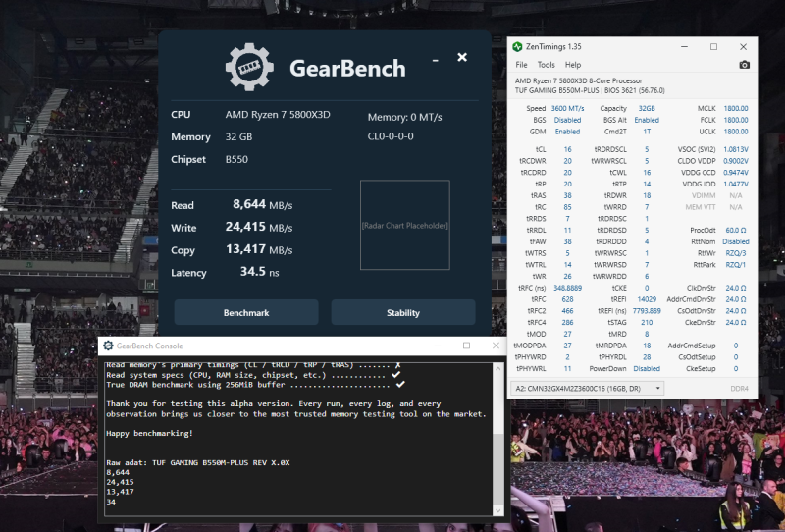
Task: Click the Happy benchmarking! console line
Action: tap(150, 433)
